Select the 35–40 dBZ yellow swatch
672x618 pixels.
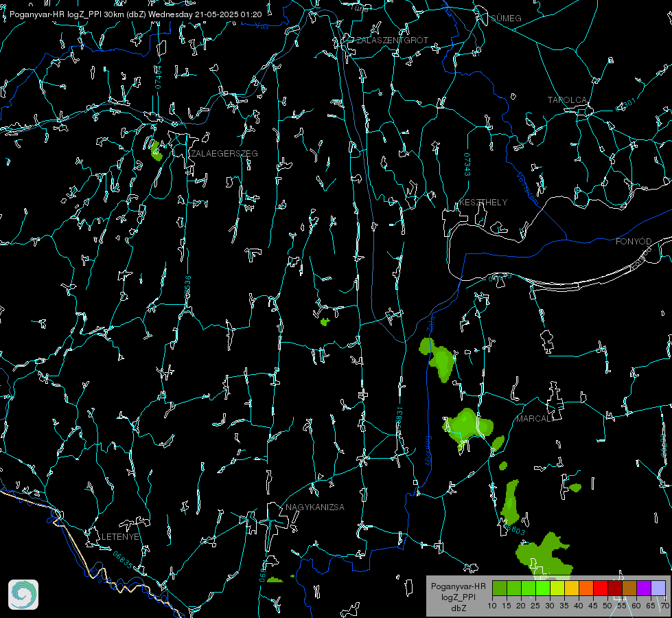pyautogui.click(x=572, y=588)
